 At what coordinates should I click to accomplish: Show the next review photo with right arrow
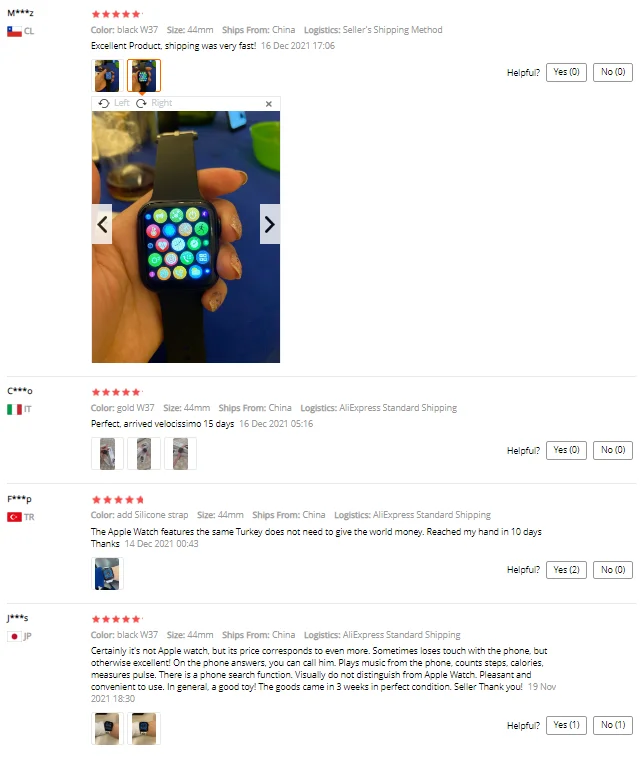click(270, 224)
